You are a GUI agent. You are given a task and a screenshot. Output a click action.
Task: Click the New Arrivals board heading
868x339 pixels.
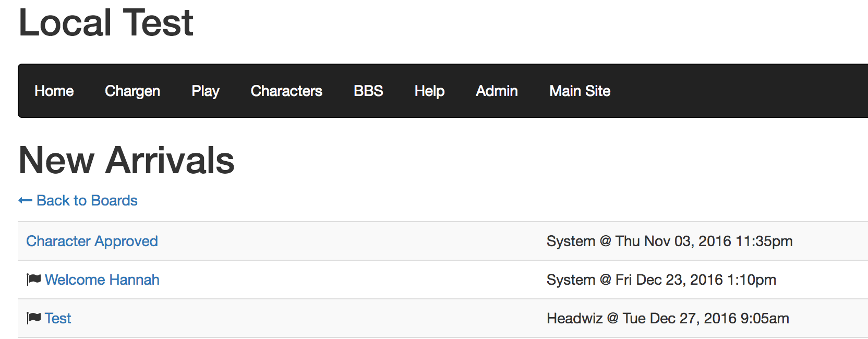(126, 160)
